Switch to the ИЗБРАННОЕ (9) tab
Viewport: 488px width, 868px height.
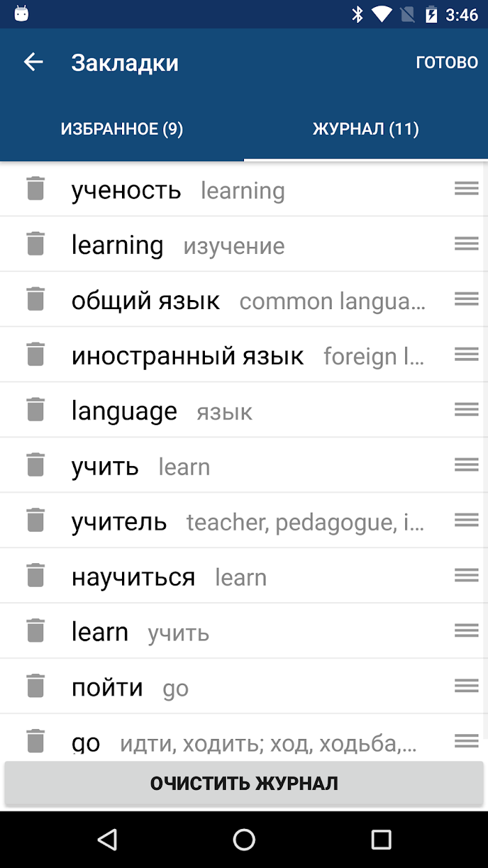tap(122, 129)
